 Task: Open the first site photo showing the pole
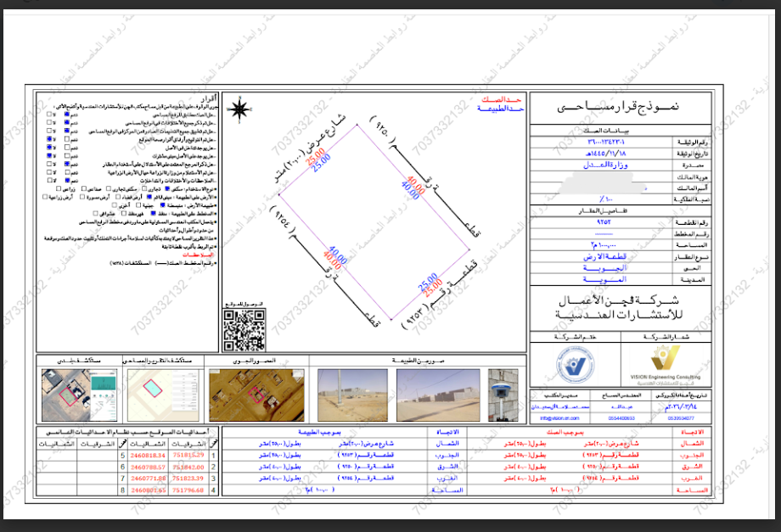352,395
